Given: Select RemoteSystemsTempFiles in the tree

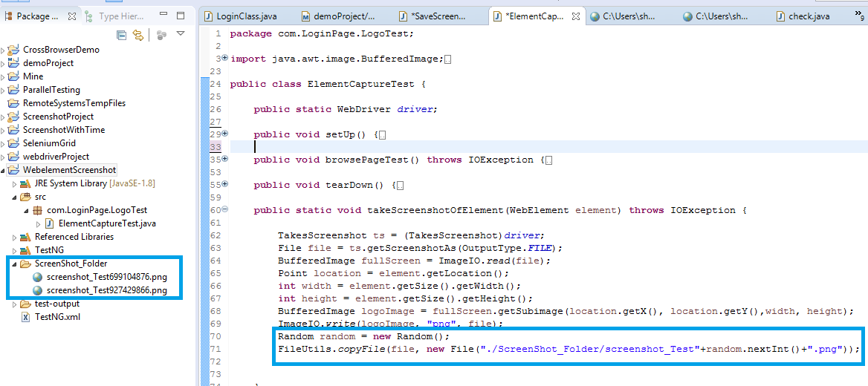Looking at the screenshot, I should (74, 103).
